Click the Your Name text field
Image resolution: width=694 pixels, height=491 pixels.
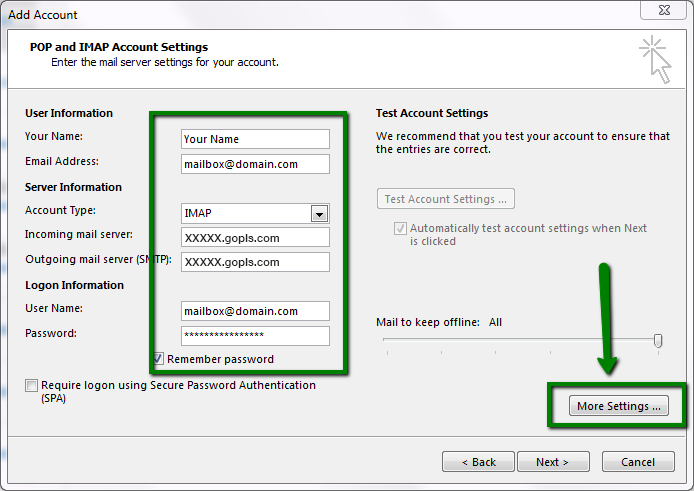pos(255,139)
